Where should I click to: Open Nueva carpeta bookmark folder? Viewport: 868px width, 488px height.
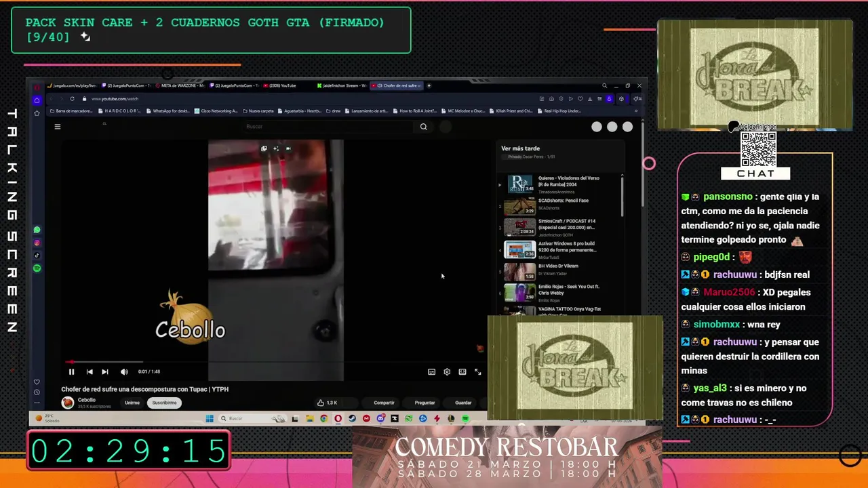[258, 110]
